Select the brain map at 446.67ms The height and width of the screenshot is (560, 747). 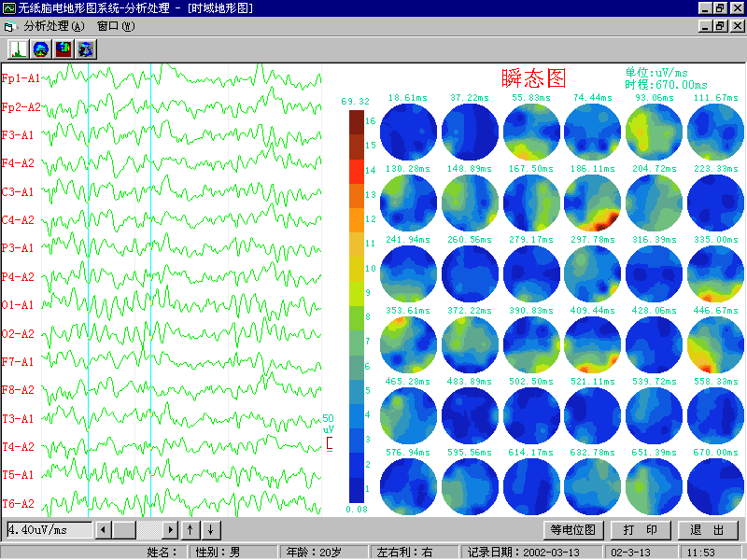[714, 345]
